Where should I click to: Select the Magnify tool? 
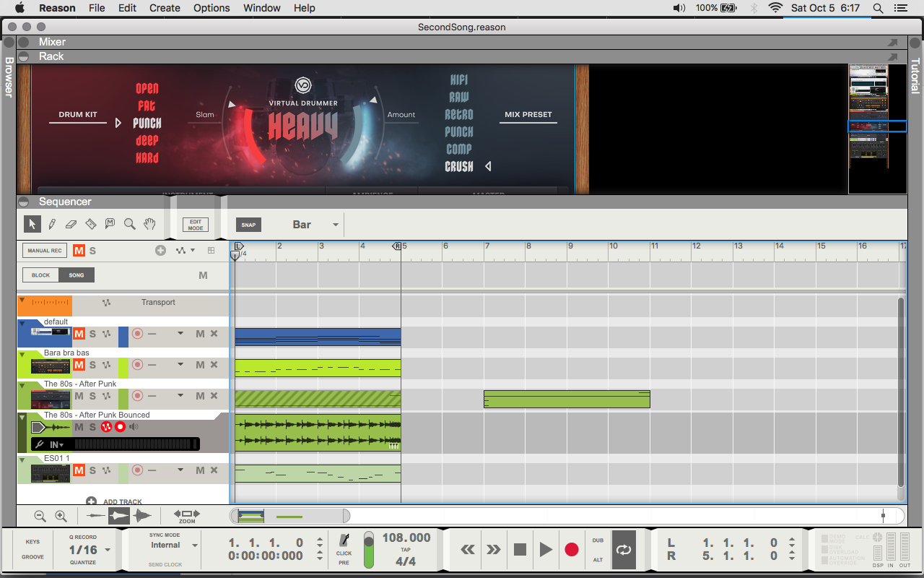click(x=130, y=224)
